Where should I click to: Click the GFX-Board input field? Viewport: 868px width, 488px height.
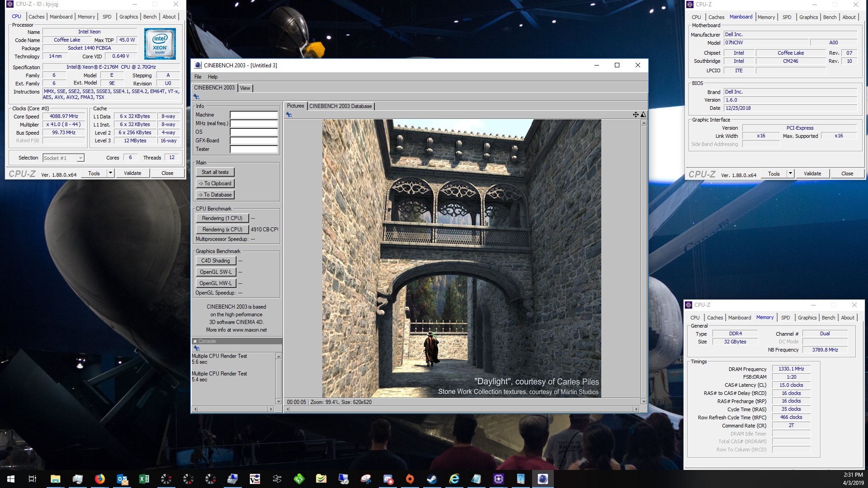(254, 141)
